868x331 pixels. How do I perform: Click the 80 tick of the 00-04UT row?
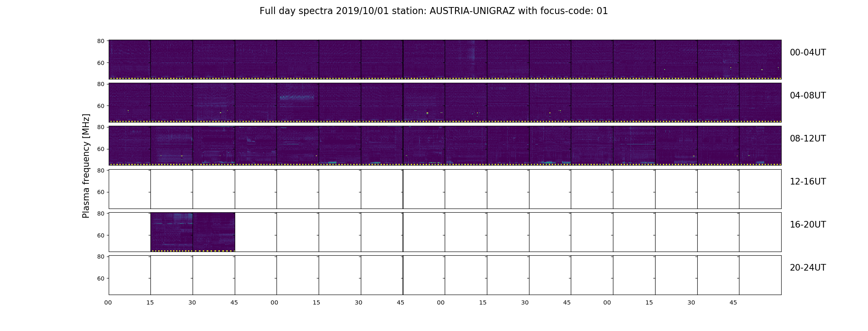100,41
